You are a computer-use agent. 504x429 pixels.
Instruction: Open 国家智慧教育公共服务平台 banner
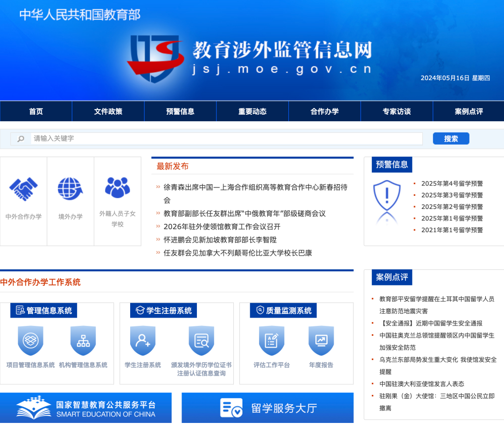(x=86, y=408)
